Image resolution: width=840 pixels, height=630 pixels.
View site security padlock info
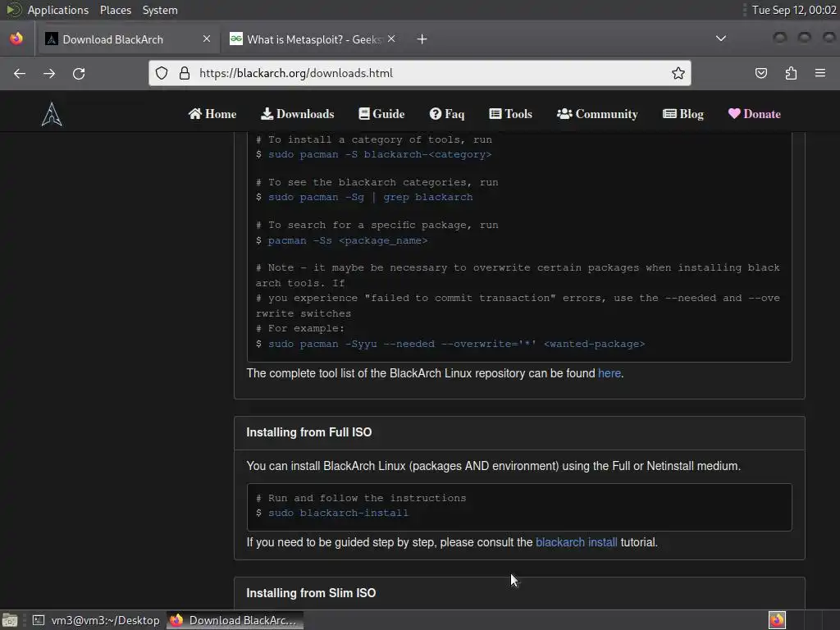[x=185, y=73]
